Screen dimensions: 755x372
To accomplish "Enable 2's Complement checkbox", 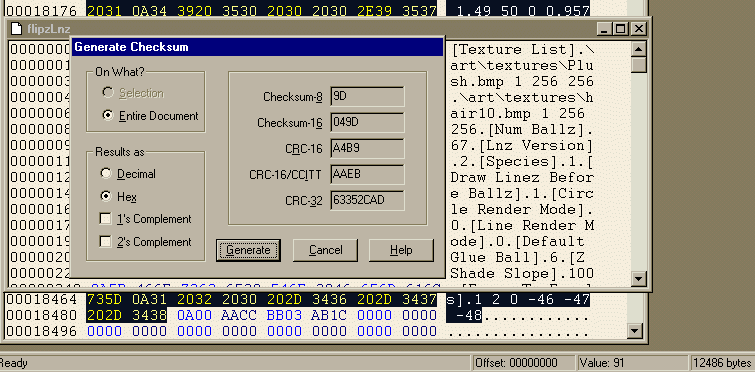I will pyautogui.click(x=105, y=242).
